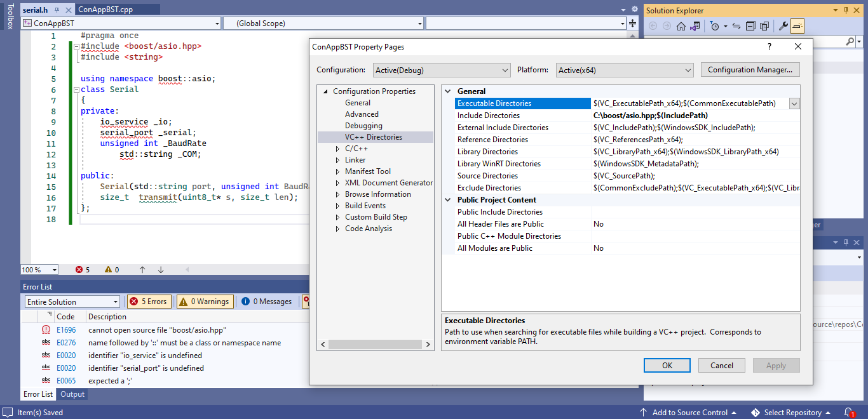Close the serial.h tab
868x419 pixels.
coord(68,10)
